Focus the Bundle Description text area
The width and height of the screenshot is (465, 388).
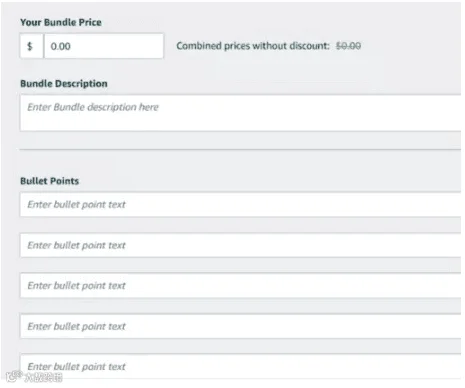coord(240,113)
